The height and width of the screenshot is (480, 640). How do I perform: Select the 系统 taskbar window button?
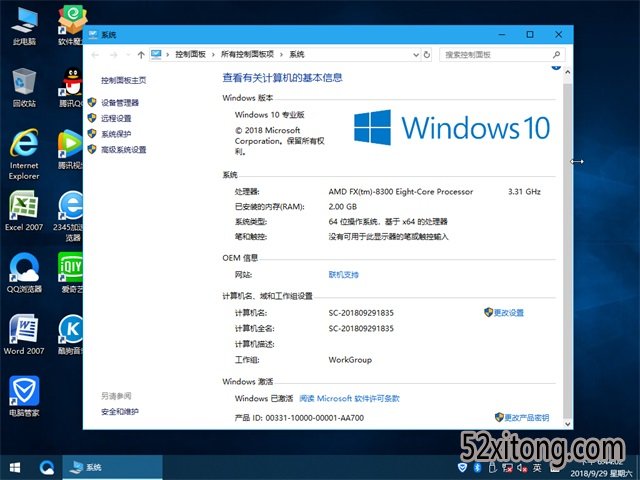(112, 467)
